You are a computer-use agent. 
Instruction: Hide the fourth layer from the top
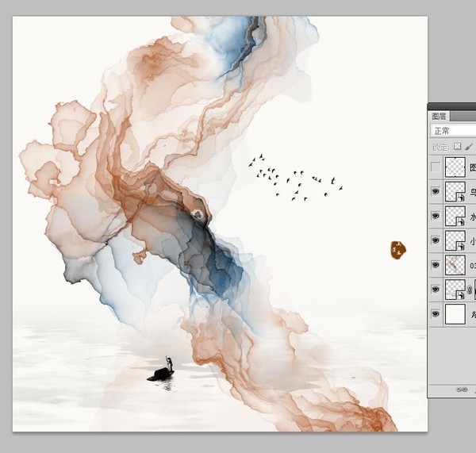click(436, 240)
